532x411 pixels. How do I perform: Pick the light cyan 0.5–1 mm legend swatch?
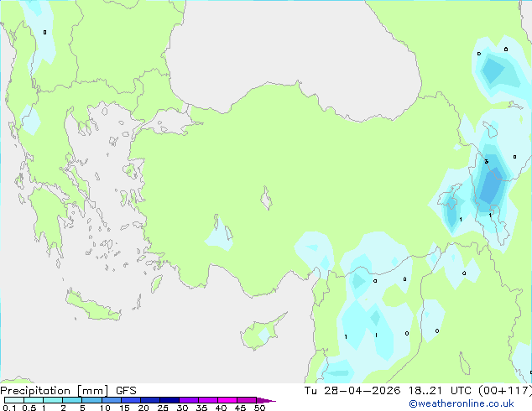click(x=34, y=400)
